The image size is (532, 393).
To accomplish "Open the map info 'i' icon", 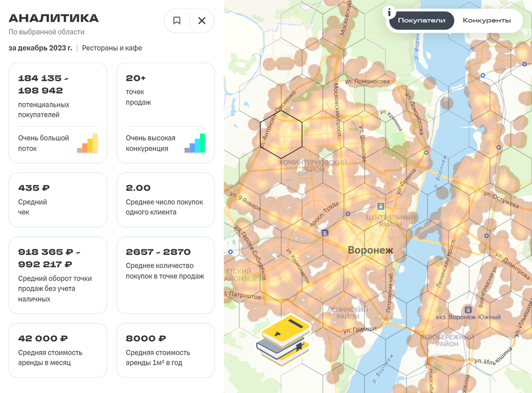I will point(389,12).
